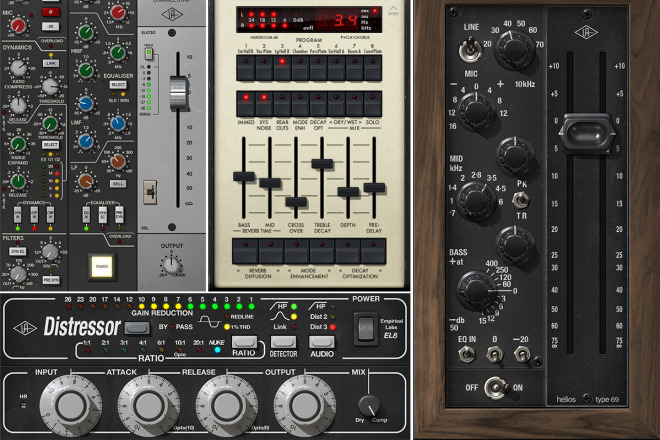Click the UA logo on the Distressor

click(x=25, y=328)
